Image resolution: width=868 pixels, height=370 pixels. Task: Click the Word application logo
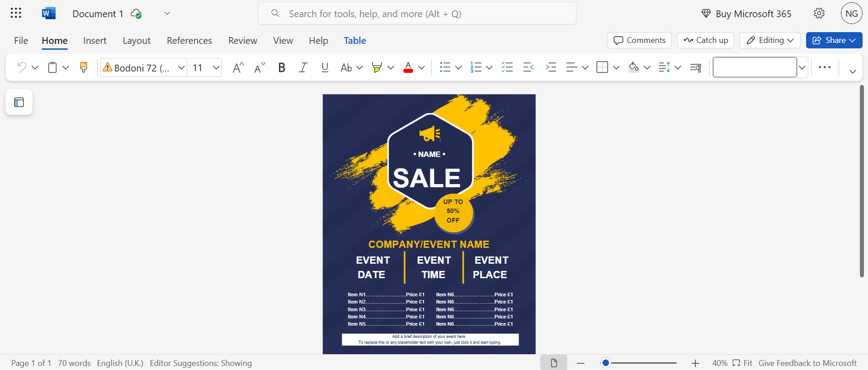pyautogui.click(x=48, y=13)
